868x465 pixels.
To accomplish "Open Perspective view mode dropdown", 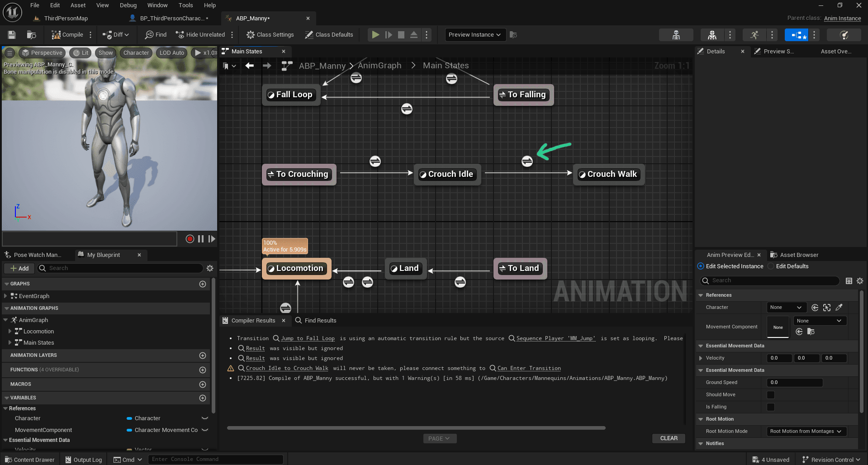I will [x=42, y=53].
